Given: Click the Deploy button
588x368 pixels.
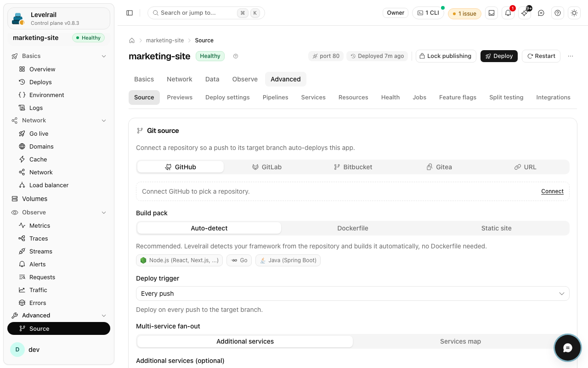Looking at the screenshot, I should (499, 56).
